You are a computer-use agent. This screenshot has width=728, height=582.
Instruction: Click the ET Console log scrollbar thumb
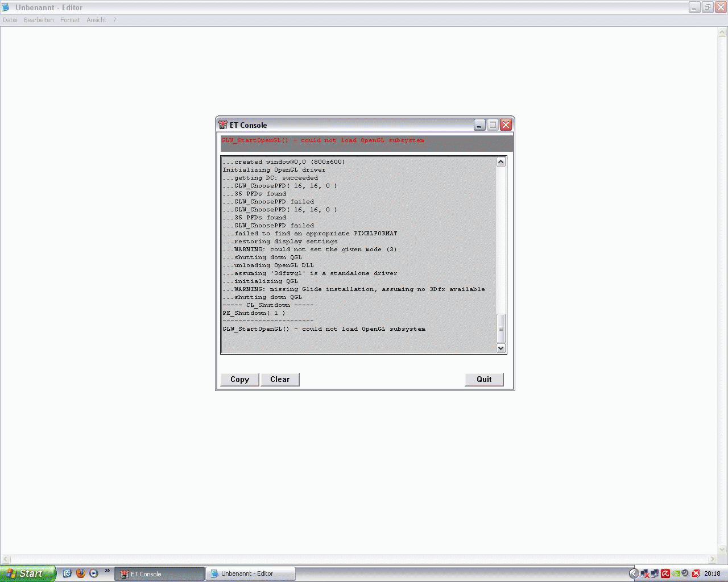501,329
